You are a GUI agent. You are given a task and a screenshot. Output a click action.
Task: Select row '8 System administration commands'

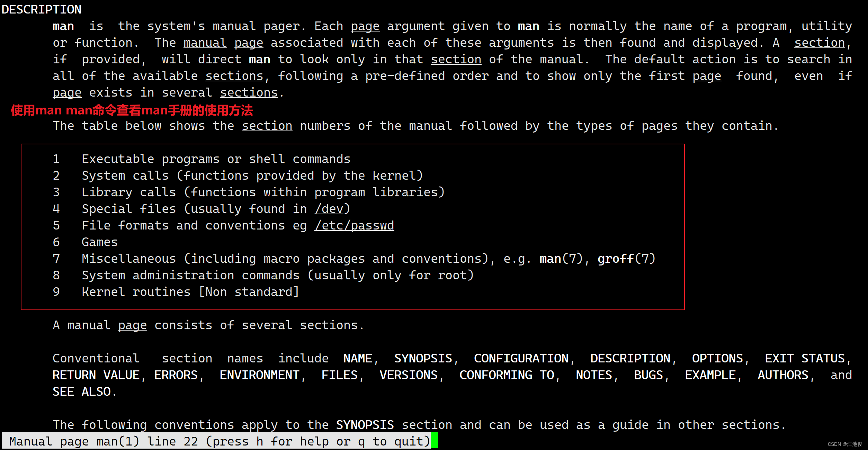pos(263,275)
